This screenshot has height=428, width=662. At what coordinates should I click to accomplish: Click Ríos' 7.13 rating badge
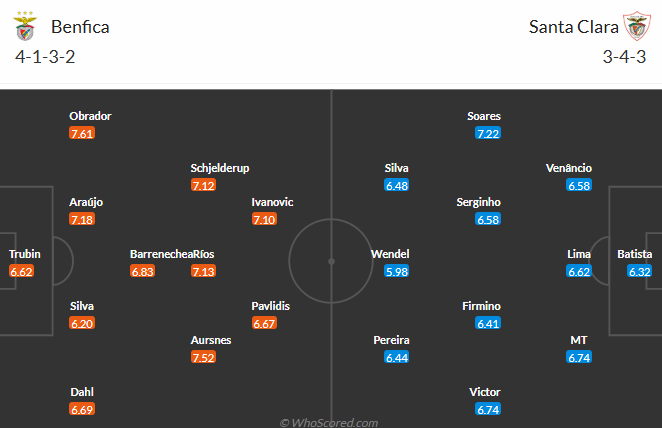pos(203,271)
